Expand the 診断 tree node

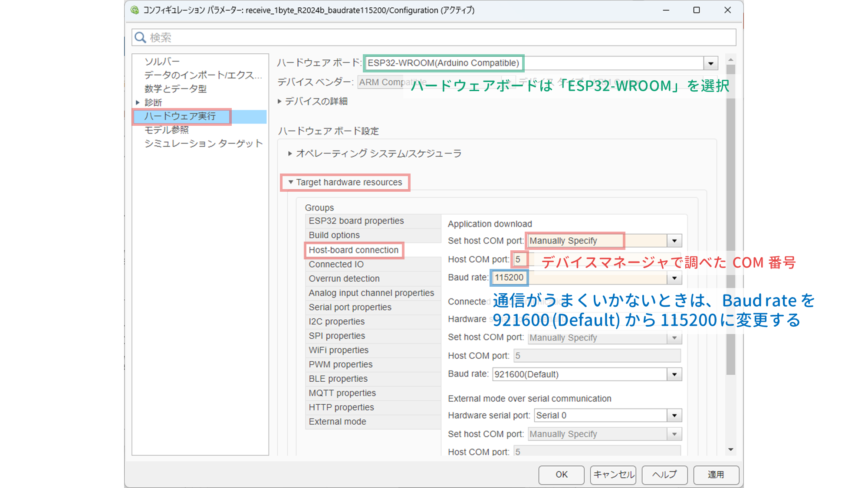coord(138,103)
